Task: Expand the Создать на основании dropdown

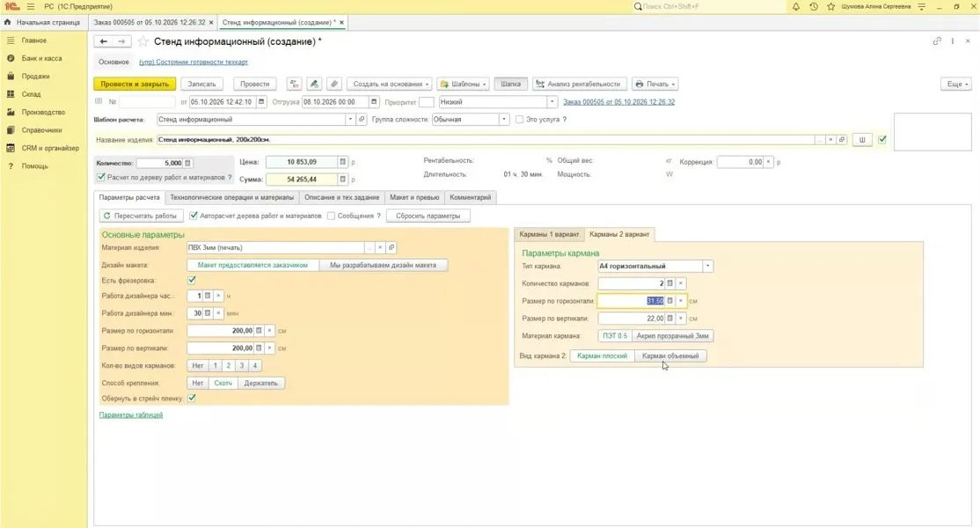Action: tap(388, 84)
